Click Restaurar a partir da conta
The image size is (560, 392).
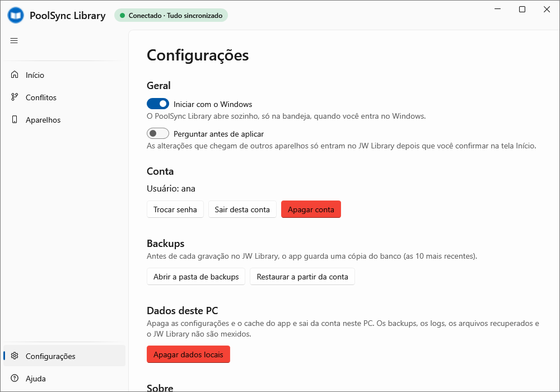click(x=302, y=277)
